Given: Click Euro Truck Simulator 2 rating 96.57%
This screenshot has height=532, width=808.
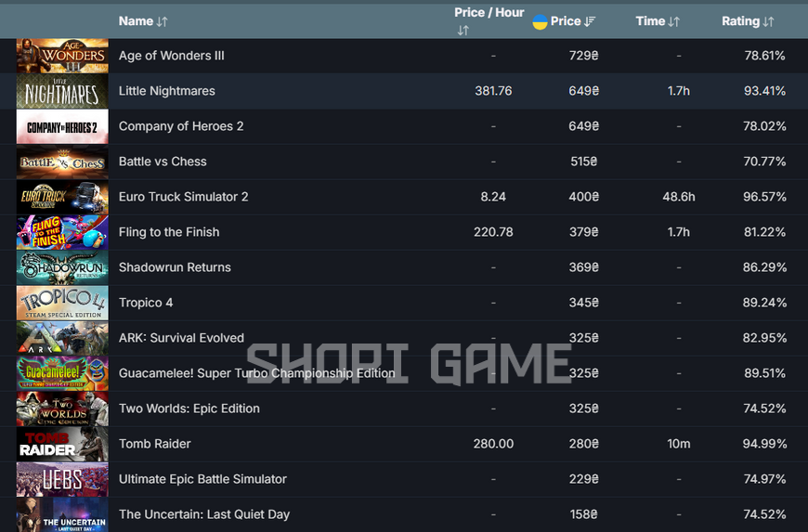Looking at the screenshot, I should (x=764, y=197).
